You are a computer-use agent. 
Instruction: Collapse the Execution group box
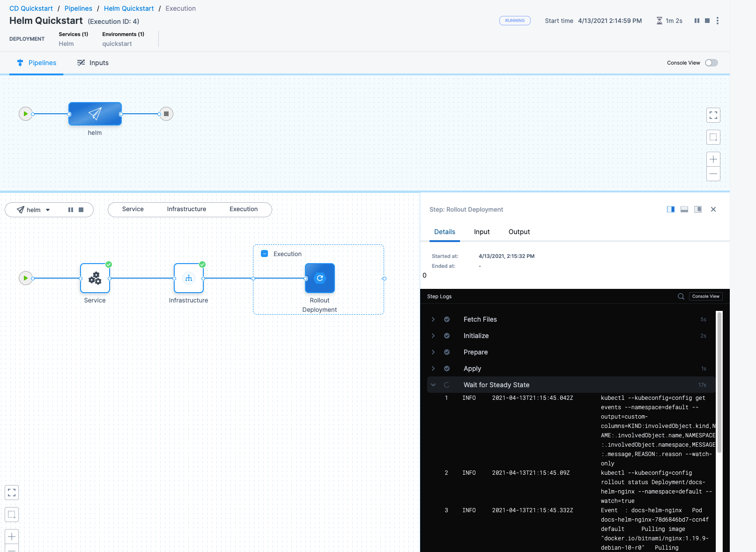264,254
